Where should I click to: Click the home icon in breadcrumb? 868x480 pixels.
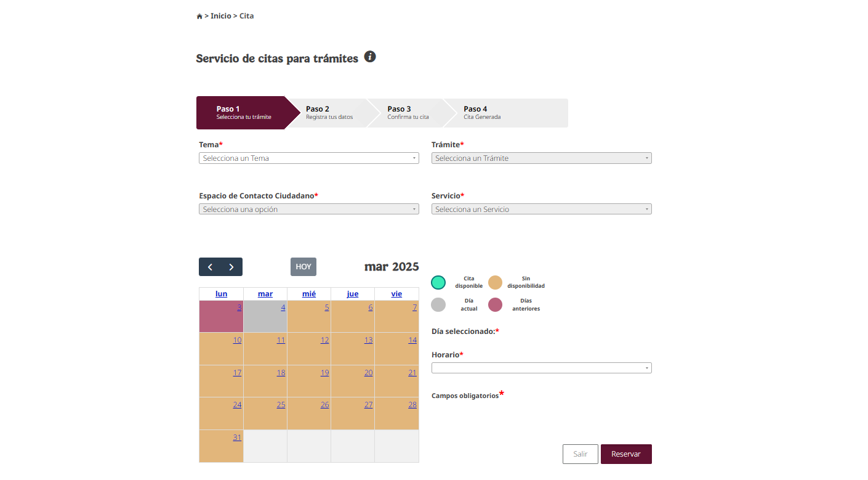click(199, 17)
